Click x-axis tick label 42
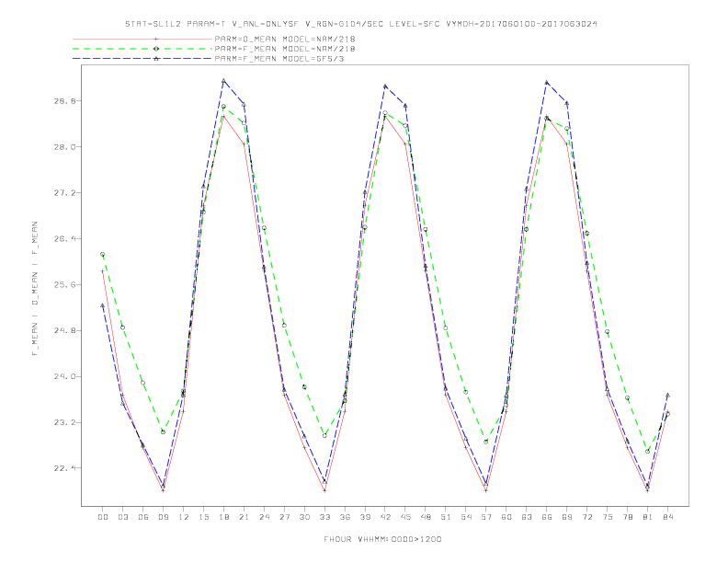 pyautogui.click(x=385, y=517)
